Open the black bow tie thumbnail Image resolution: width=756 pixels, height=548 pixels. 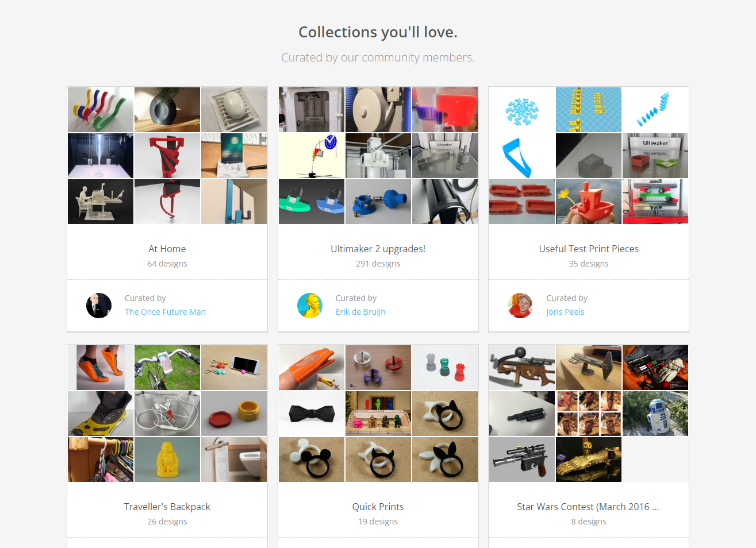coord(312,414)
